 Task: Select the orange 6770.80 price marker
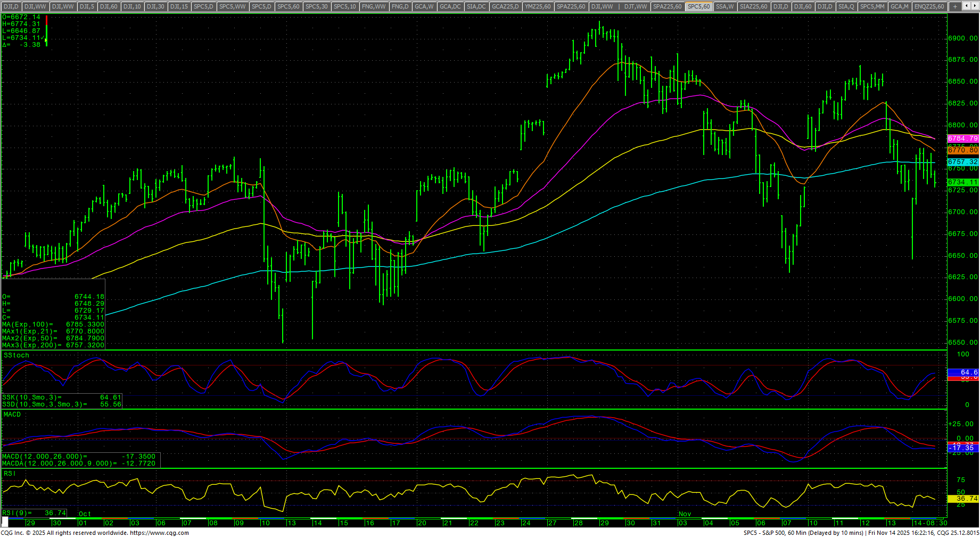[962, 150]
